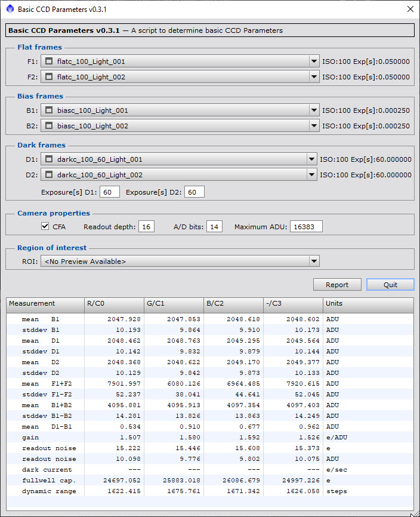Select the 'mean D2' table row
This screenshot has width=420, height=517.
210,362
